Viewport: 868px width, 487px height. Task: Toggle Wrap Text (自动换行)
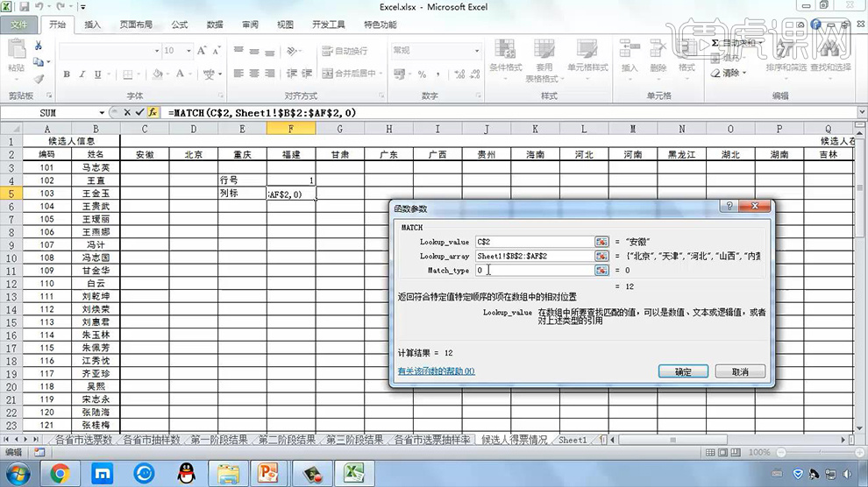345,50
